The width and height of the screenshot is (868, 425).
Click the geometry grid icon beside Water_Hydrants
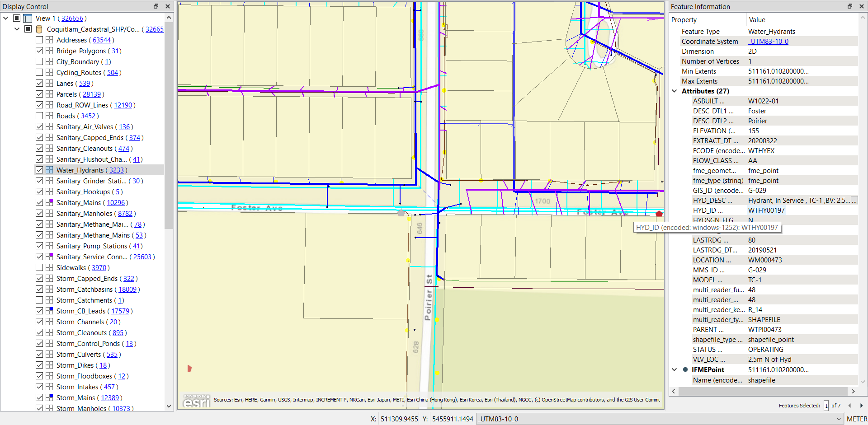pyautogui.click(x=49, y=170)
